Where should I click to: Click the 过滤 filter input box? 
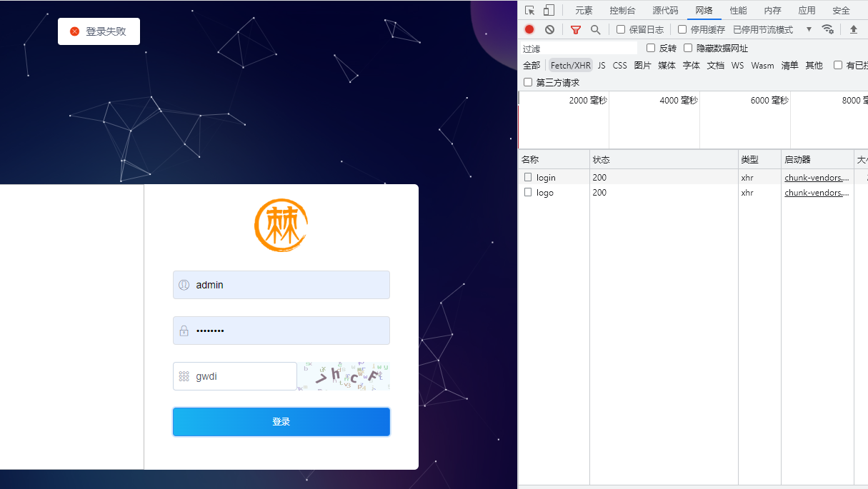coord(579,49)
